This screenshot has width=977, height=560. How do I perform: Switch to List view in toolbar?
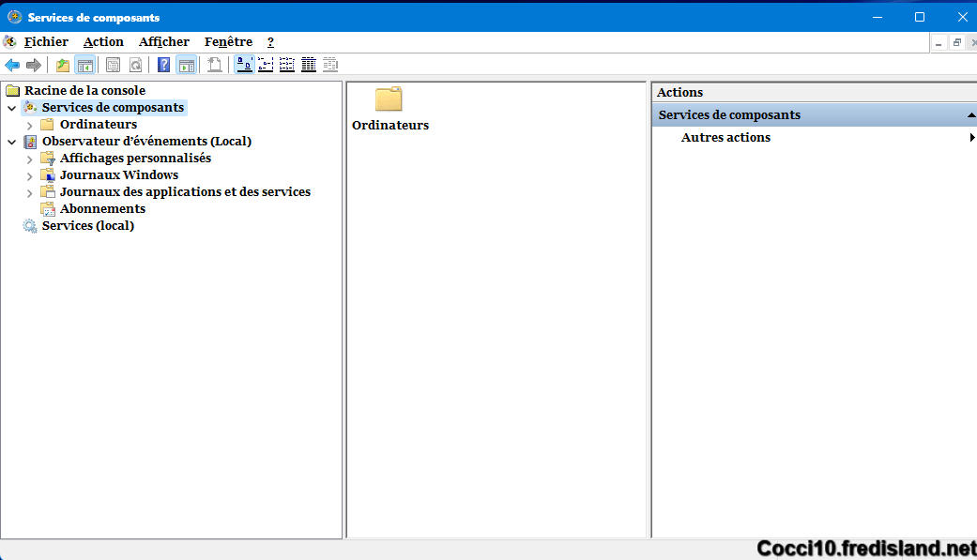[287, 65]
